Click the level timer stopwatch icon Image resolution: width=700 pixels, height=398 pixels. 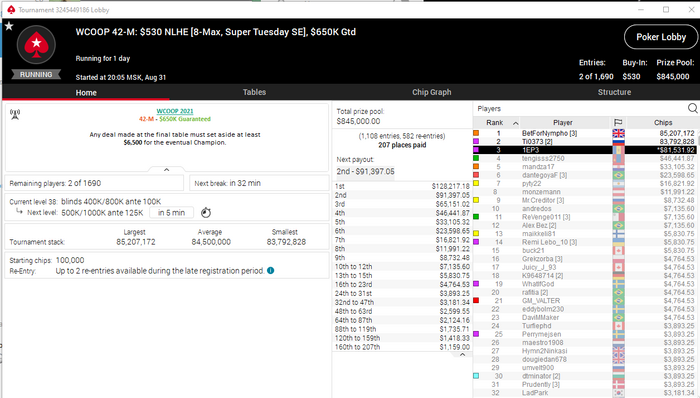[206, 212]
